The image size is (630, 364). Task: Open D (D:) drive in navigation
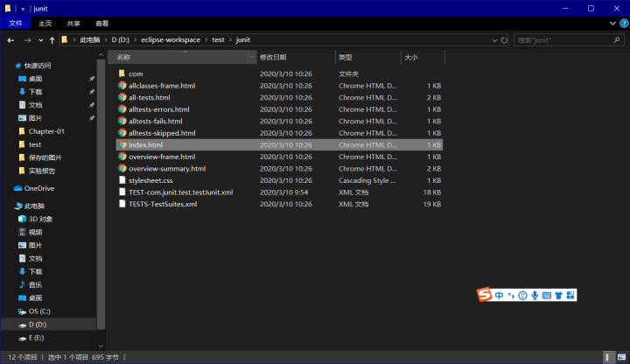38,325
